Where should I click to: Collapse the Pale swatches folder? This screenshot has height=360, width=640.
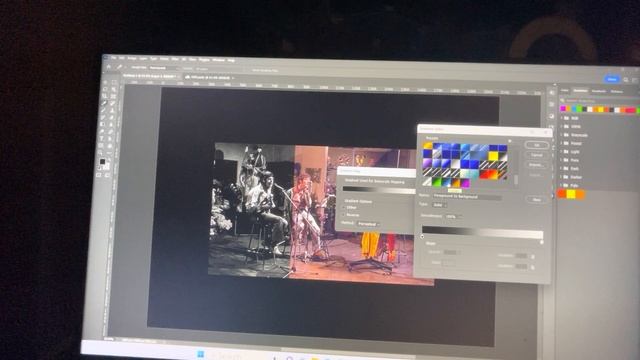point(561,185)
